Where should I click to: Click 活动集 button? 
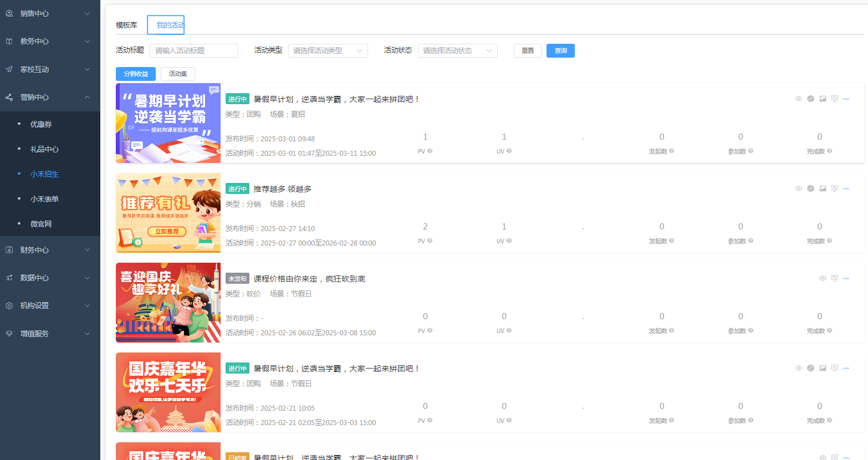(178, 74)
